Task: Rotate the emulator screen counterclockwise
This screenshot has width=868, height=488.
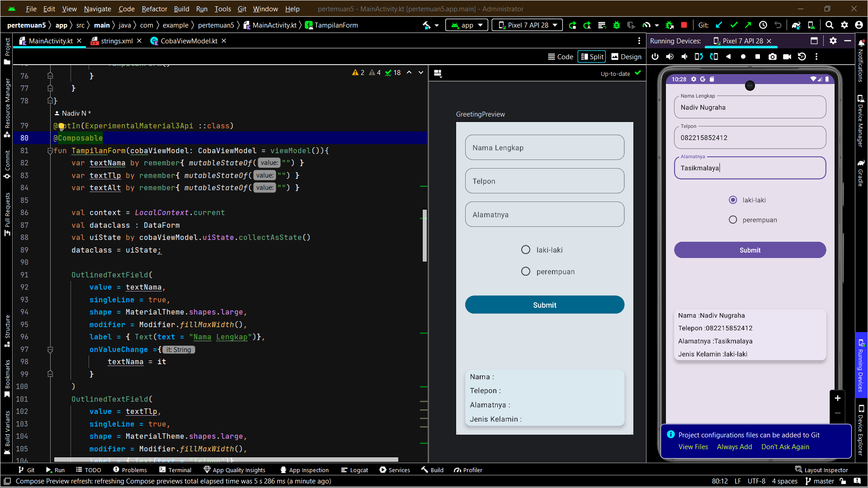Action: coord(698,56)
